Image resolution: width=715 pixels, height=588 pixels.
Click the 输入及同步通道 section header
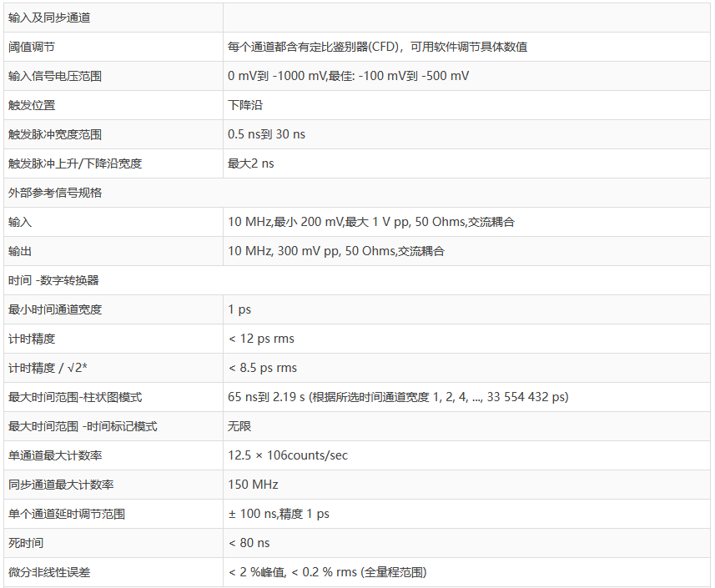point(49,18)
